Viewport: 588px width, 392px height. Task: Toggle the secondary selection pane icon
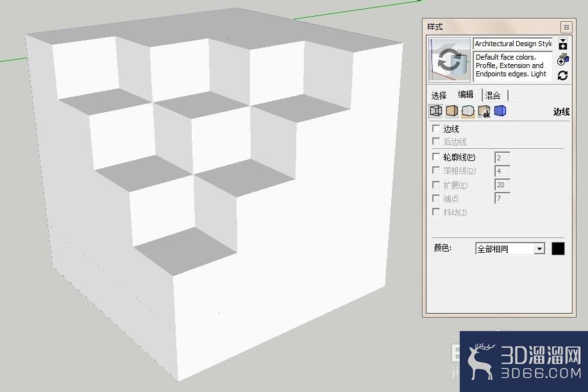pos(562,44)
